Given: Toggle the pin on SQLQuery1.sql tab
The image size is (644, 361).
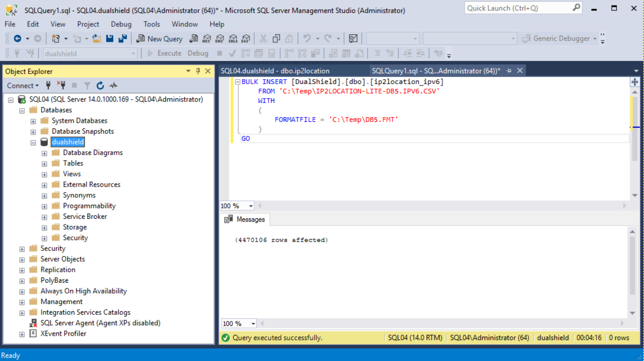Looking at the screenshot, I should [x=509, y=71].
